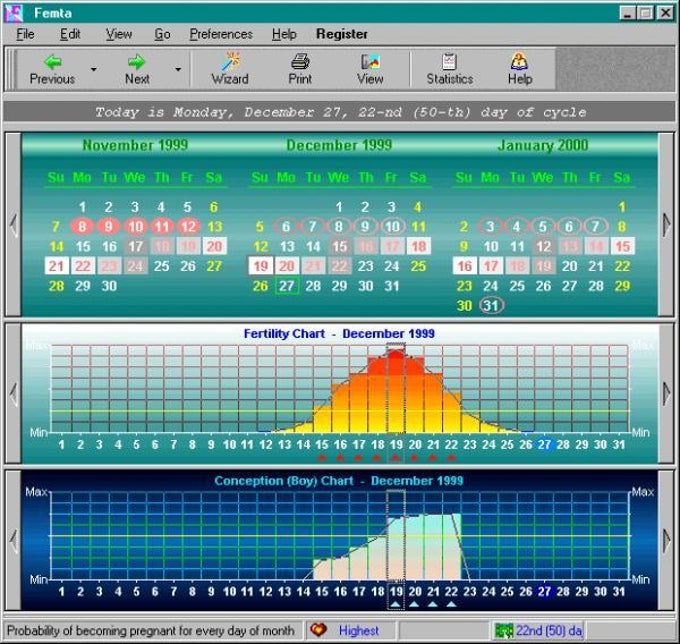The image size is (680, 644).
Task: Open the View chart icon
Action: coord(370,62)
